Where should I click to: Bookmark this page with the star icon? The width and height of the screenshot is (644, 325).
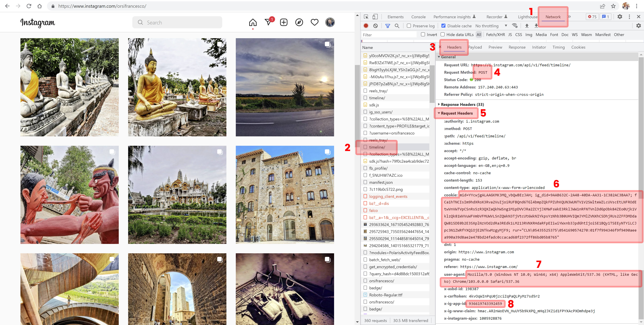coord(613,6)
